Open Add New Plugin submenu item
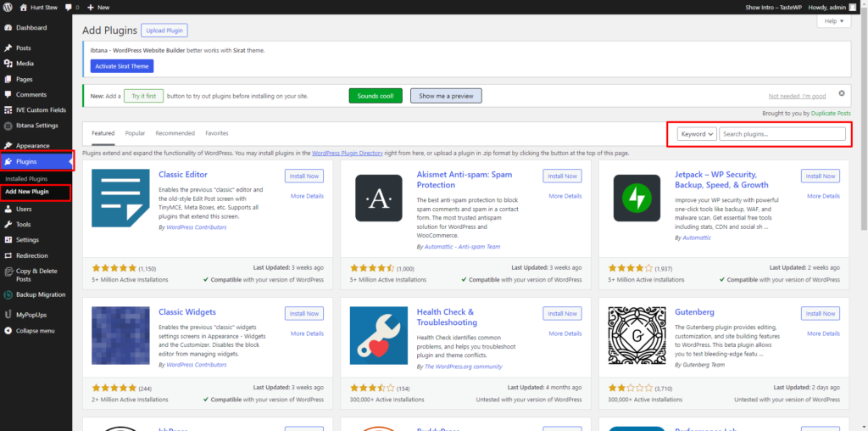The image size is (868, 431). click(x=26, y=192)
